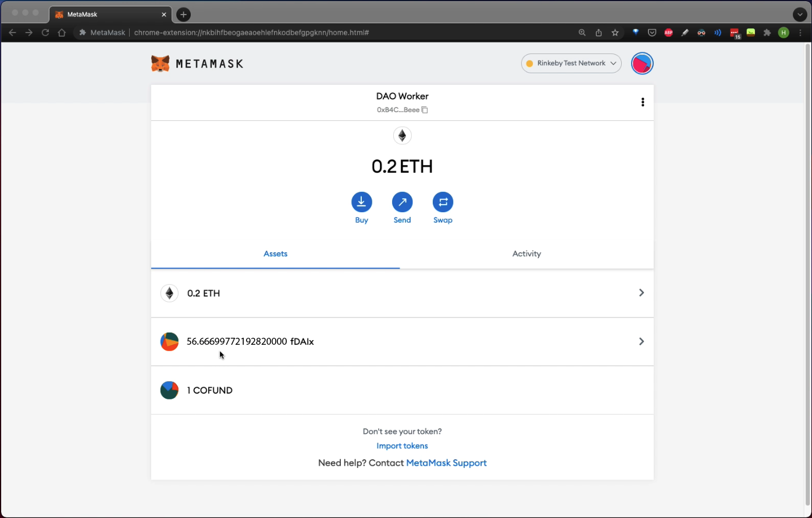Open the Rinkeby Test Network dropdown
This screenshot has height=518, width=812.
[571, 63]
